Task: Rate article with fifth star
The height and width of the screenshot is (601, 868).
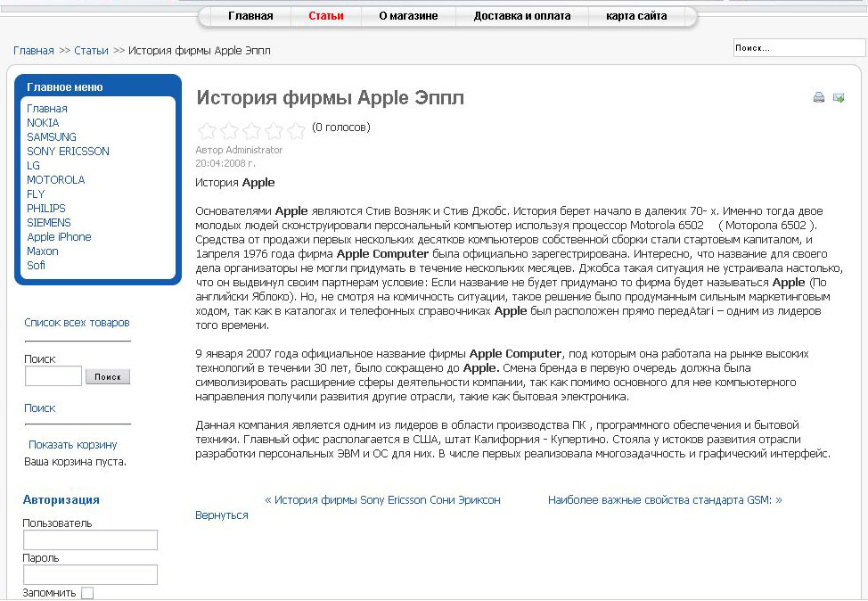Action: click(x=296, y=131)
